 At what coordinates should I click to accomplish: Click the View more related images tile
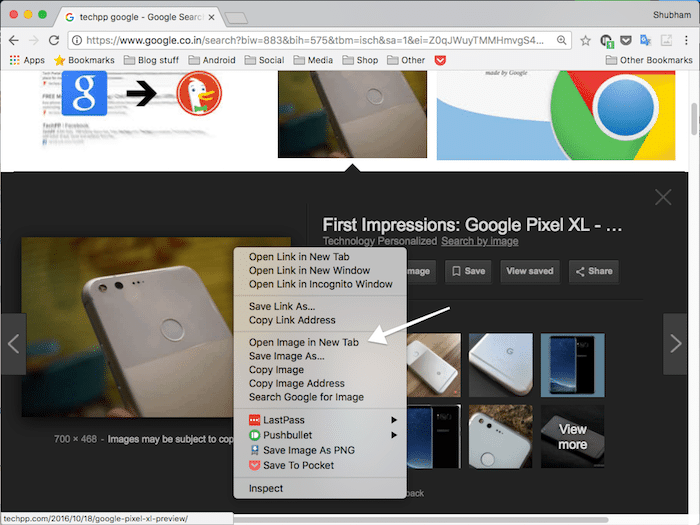[572, 437]
